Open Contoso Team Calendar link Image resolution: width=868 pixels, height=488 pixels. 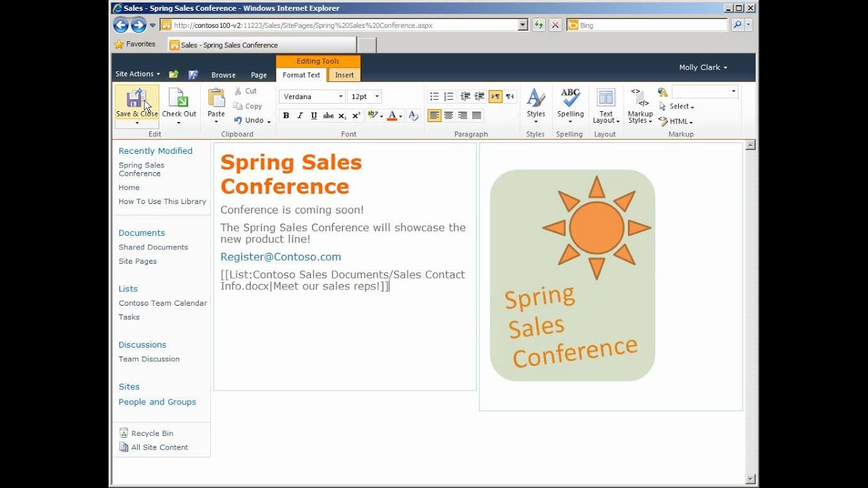(163, 303)
